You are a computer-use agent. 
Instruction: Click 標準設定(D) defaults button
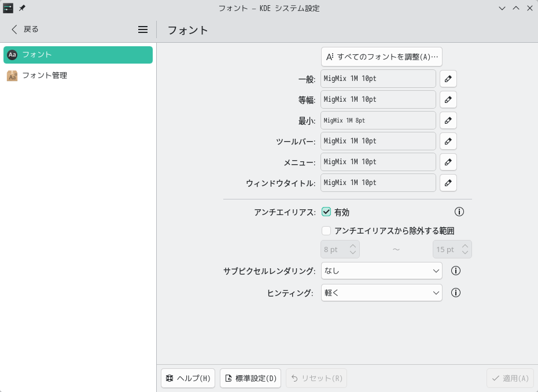pos(250,378)
